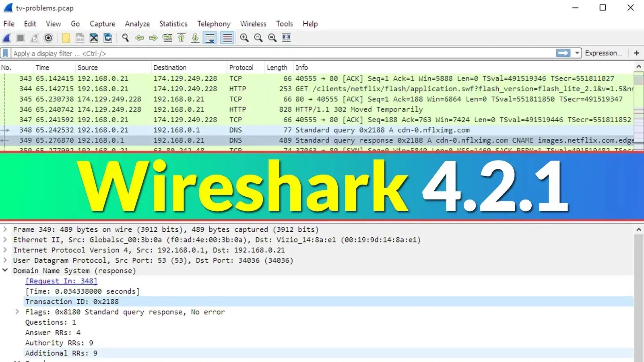Go forward to next packet arrow
This screenshot has height=362, width=644.
tap(153, 38)
